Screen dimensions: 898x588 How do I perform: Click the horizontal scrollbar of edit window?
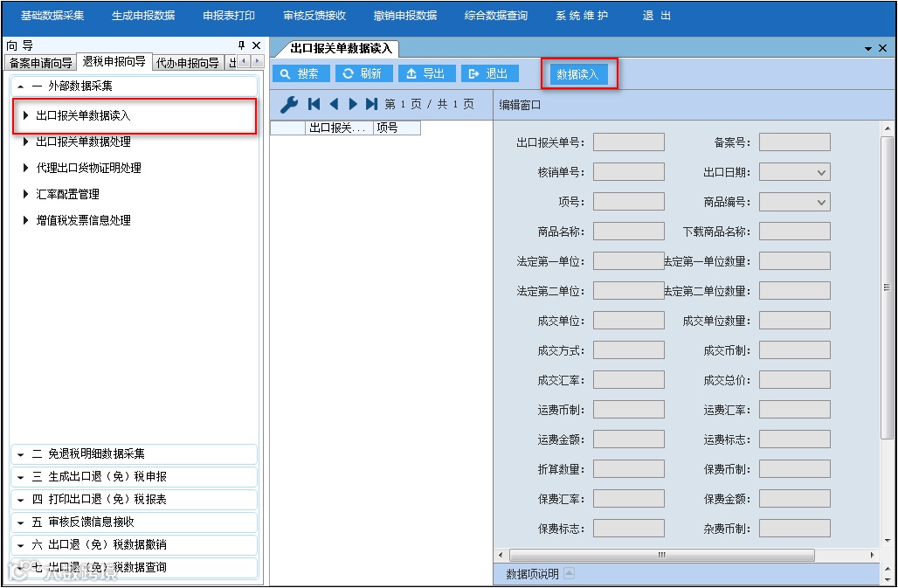tap(662, 555)
